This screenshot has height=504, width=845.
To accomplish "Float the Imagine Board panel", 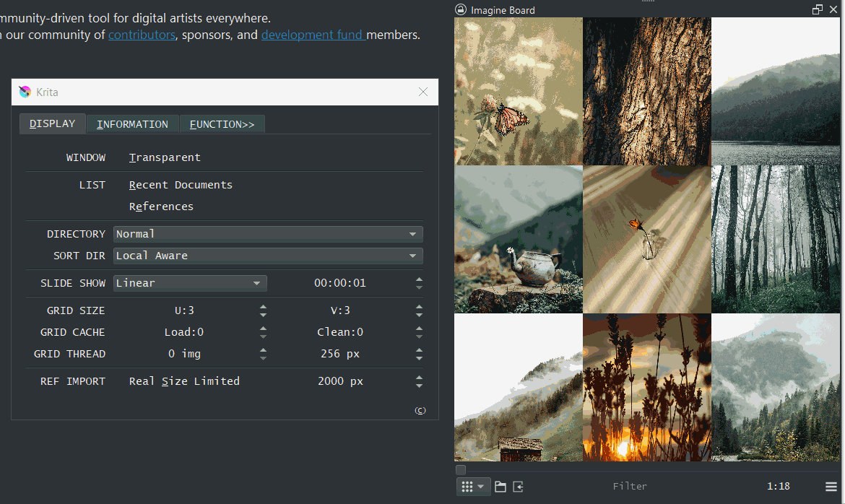I will [x=817, y=9].
